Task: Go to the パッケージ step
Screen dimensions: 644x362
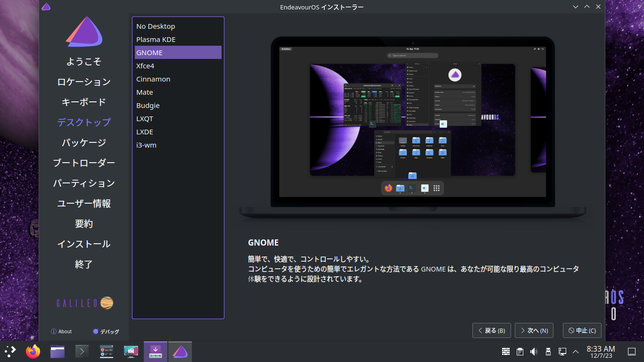Action: tap(84, 143)
